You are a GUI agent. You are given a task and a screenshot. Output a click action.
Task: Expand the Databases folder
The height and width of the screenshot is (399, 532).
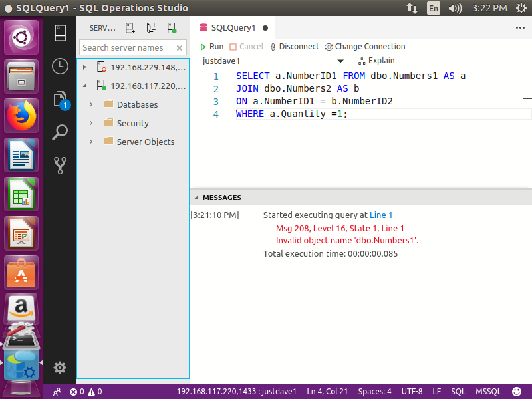[x=91, y=104]
